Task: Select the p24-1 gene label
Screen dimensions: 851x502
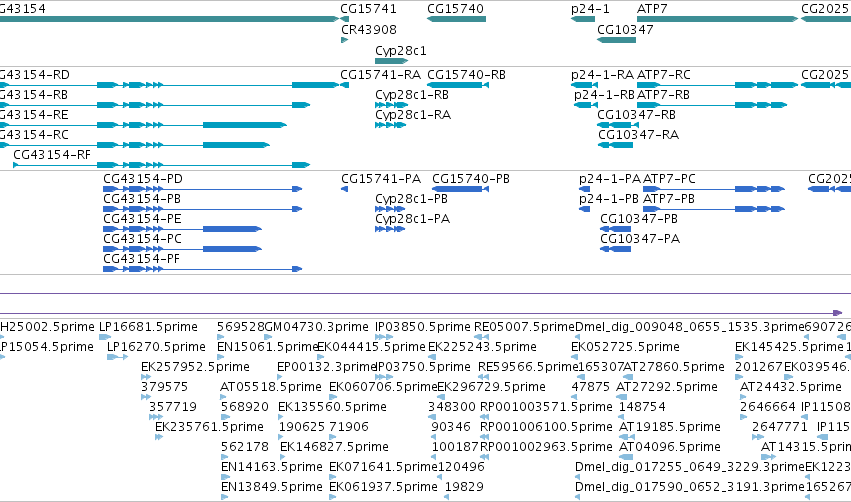Action: [590, 9]
